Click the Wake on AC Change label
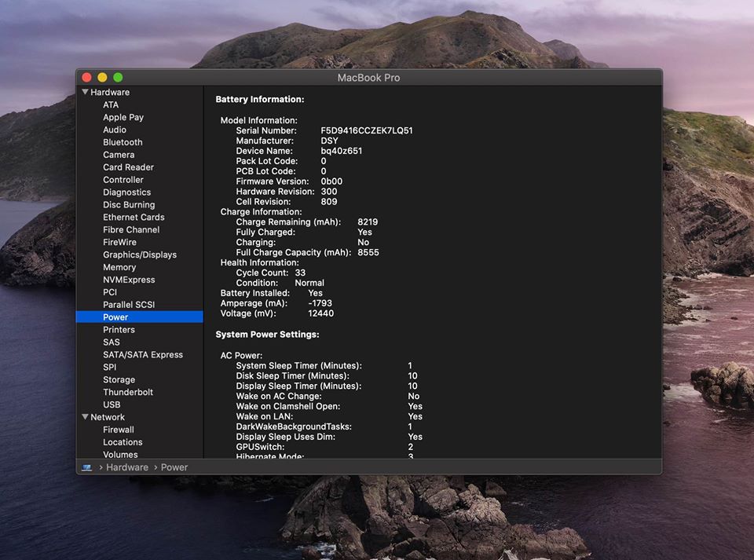The image size is (754, 560). tap(279, 396)
